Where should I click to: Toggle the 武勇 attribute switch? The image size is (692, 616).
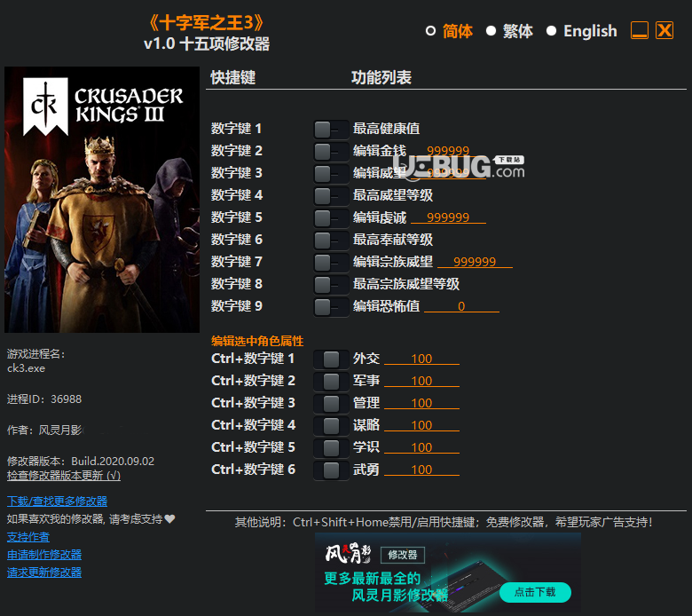point(331,470)
